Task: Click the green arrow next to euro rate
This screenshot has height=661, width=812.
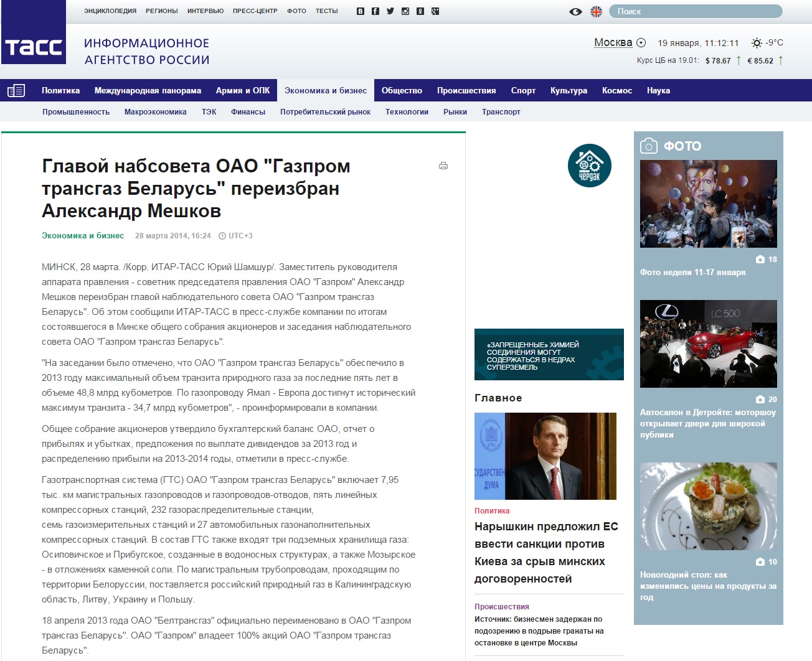Action: tap(781, 60)
